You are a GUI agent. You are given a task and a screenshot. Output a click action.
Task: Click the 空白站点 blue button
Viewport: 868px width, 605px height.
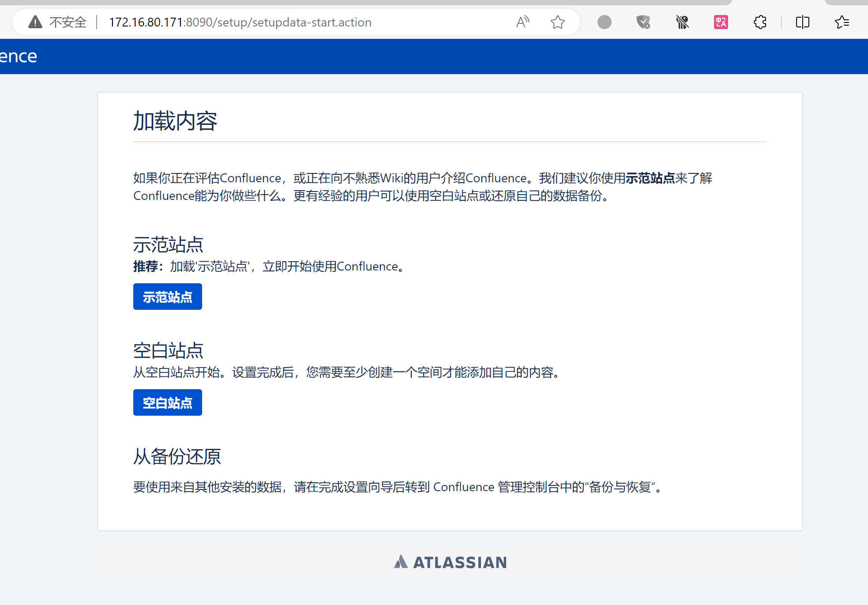(168, 402)
